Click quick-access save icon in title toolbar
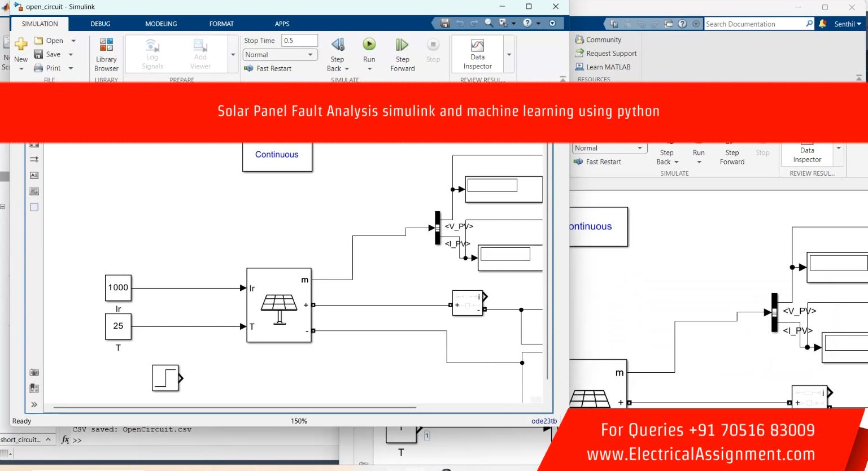The height and width of the screenshot is (471, 868). pos(445,23)
